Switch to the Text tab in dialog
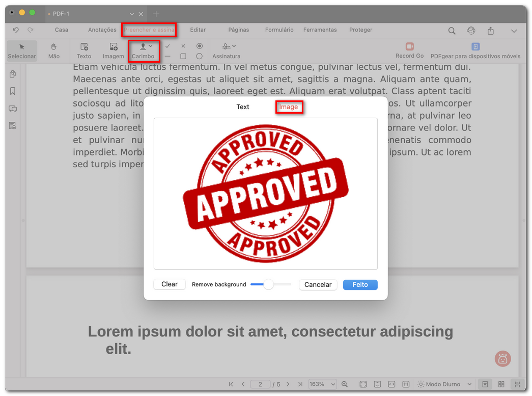The height and width of the screenshot is (396, 532). (243, 107)
